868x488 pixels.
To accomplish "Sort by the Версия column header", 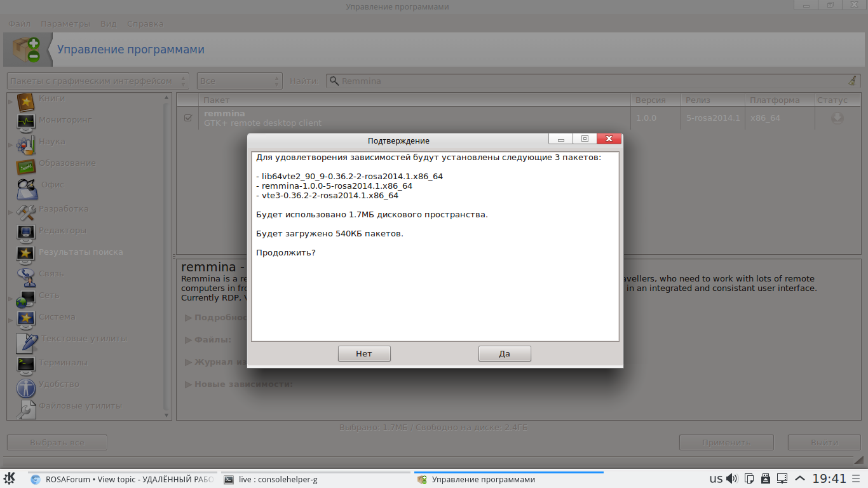I will 656,100.
